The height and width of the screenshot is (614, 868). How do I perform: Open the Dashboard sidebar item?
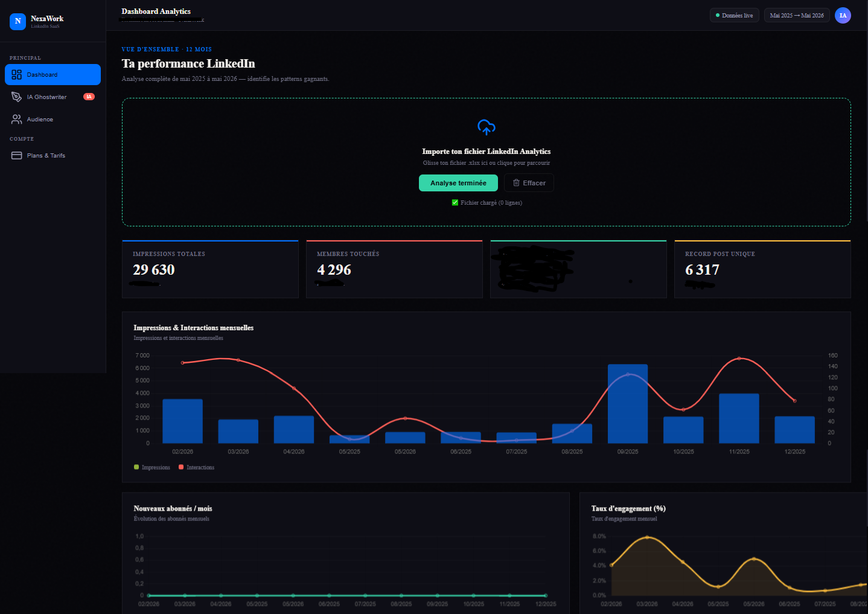pos(53,75)
